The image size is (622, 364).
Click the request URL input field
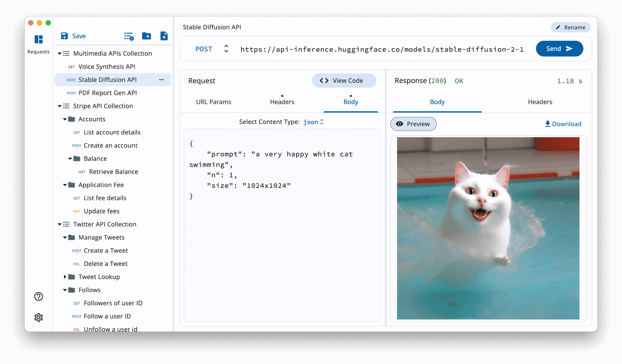point(381,49)
